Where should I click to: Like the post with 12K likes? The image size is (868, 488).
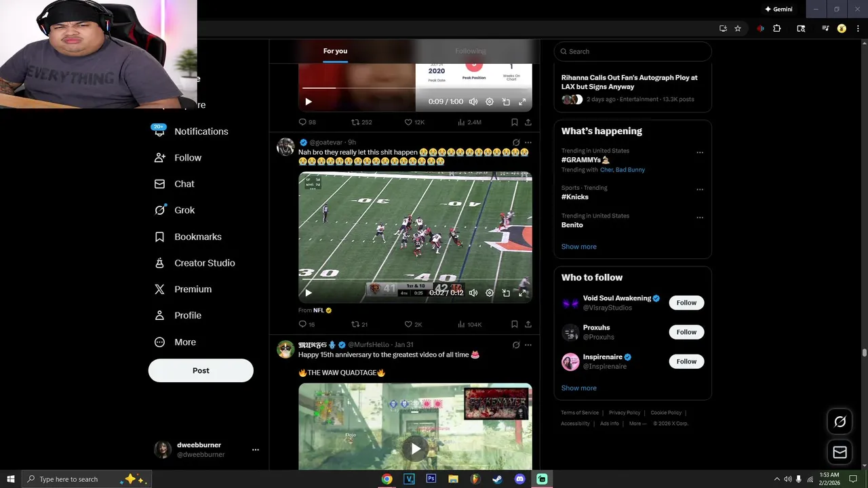[x=414, y=122]
